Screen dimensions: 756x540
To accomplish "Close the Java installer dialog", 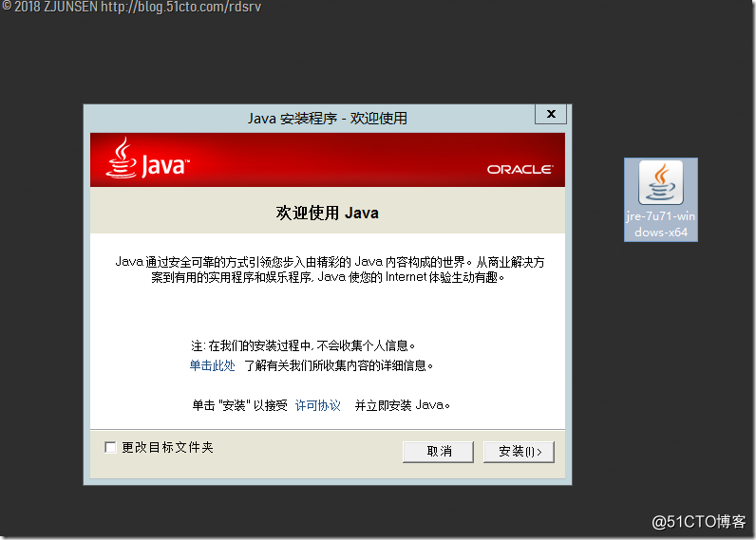I will [551, 114].
